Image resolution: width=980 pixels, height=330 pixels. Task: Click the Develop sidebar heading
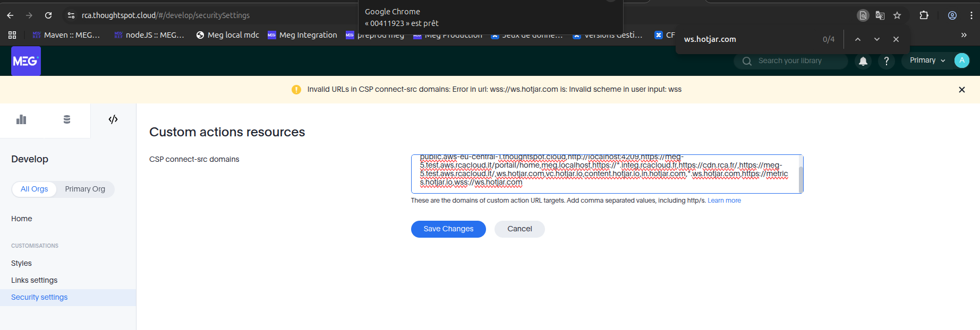(30, 159)
